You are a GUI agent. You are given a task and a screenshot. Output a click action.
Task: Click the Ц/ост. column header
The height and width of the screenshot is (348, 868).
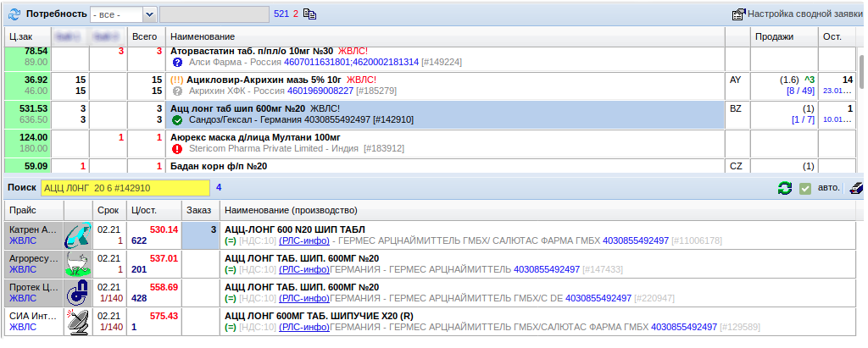click(154, 210)
